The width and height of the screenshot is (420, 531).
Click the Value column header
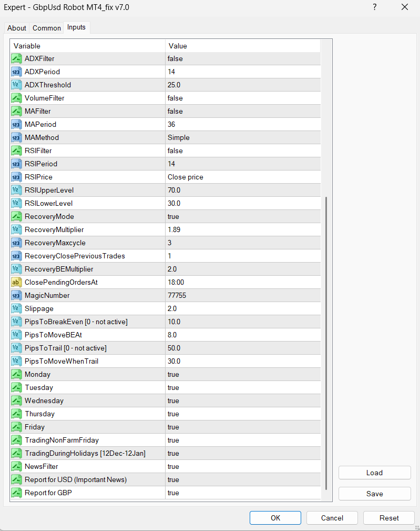[243, 46]
